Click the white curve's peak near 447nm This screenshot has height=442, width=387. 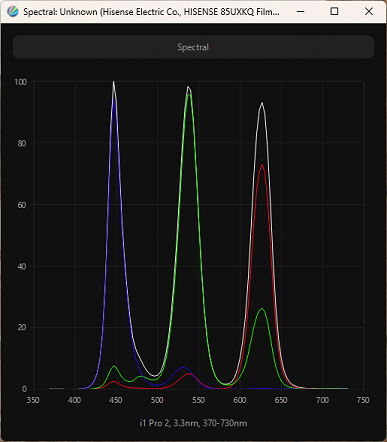(x=114, y=82)
